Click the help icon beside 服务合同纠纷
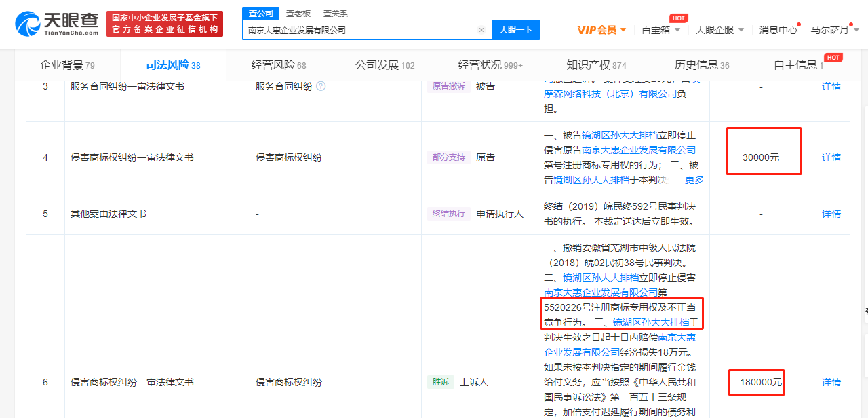Viewport: 868px width, 418px height. [321, 86]
